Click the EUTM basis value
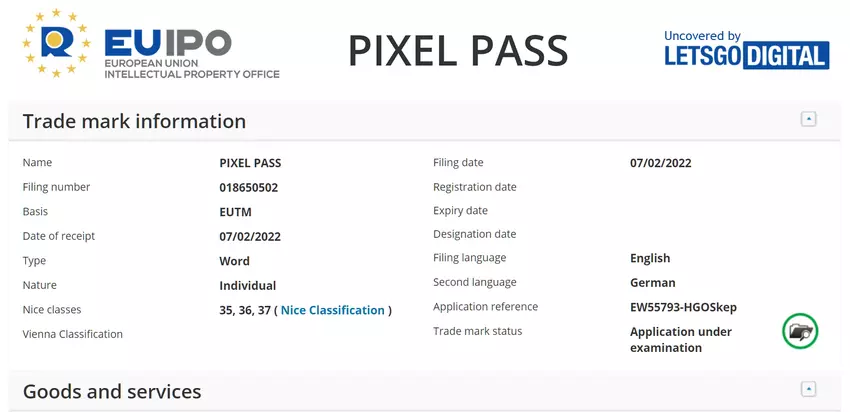The image size is (850, 412). 235,212
